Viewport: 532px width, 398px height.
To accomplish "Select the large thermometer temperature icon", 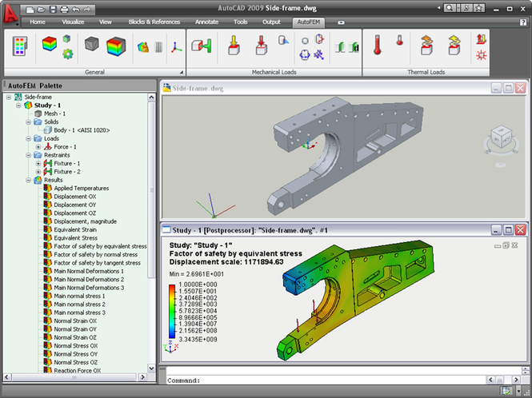I will pyautogui.click(x=378, y=45).
